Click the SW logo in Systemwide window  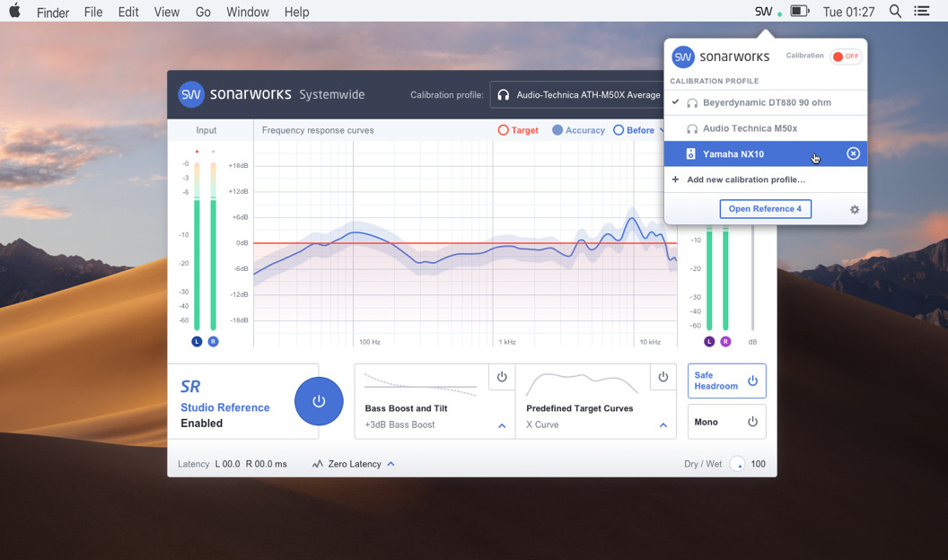(191, 94)
